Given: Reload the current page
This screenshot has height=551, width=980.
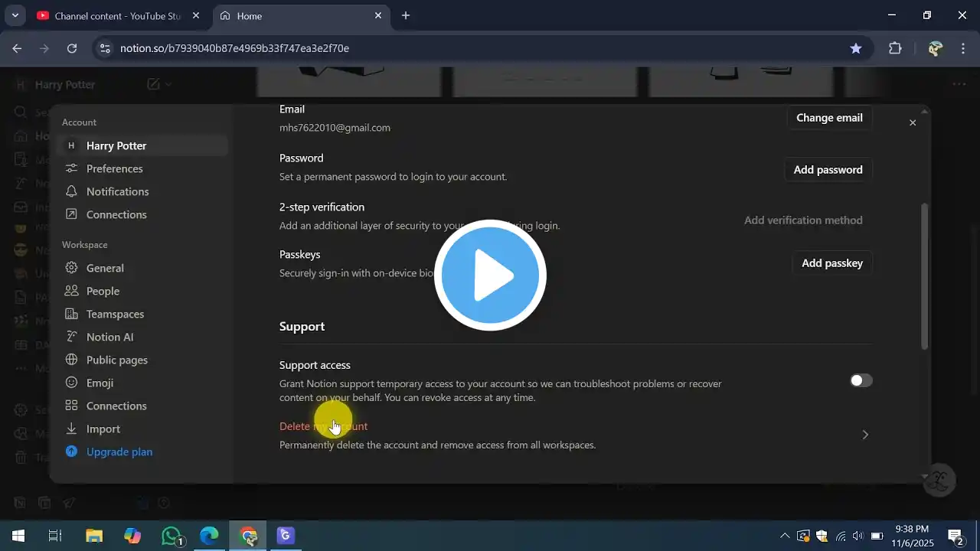Looking at the screenshot, I should [72, 48].
